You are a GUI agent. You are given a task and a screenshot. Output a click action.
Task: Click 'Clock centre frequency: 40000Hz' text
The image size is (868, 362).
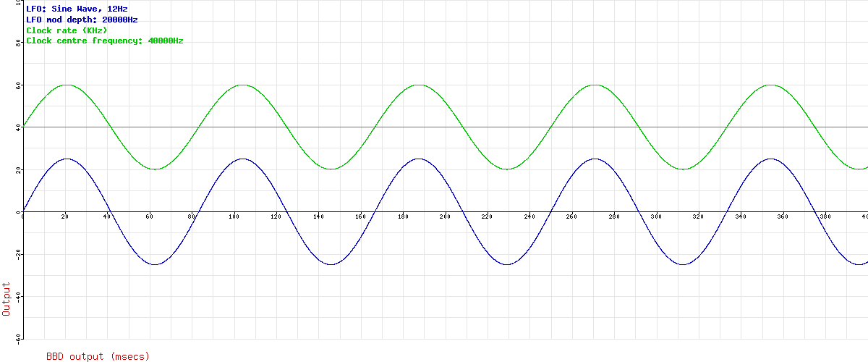[104, 41]
